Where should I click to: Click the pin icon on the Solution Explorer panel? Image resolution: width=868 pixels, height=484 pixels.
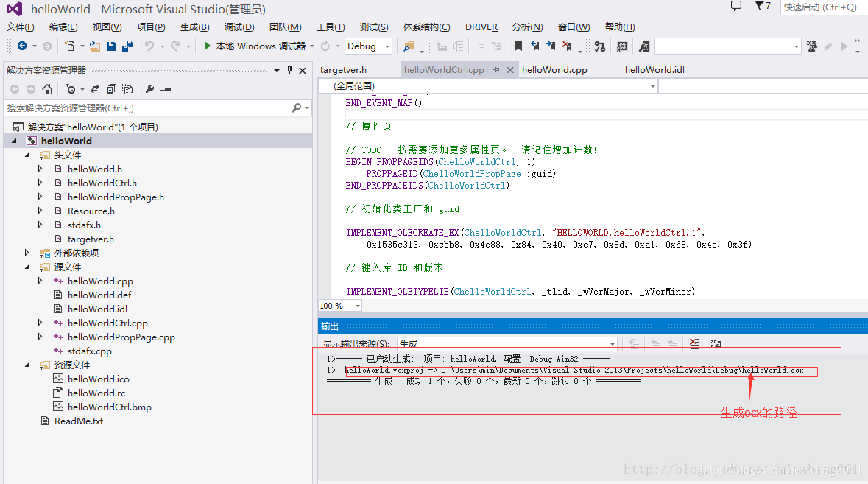point(289,70)
